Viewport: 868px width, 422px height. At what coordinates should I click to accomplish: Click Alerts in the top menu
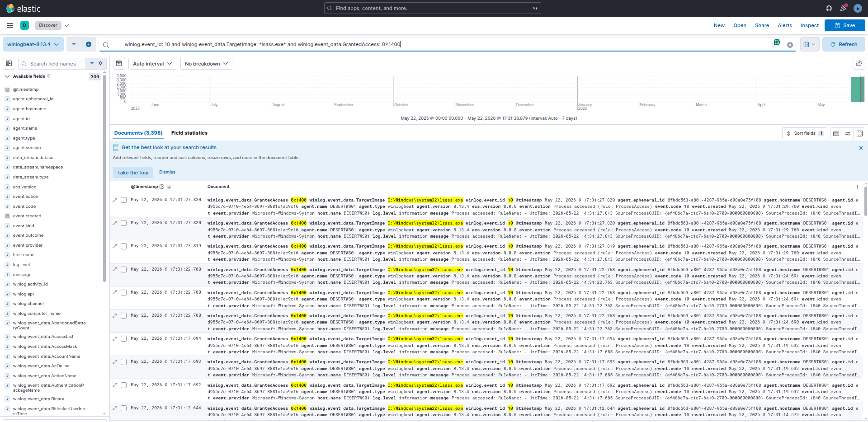[x=785, y=25]
